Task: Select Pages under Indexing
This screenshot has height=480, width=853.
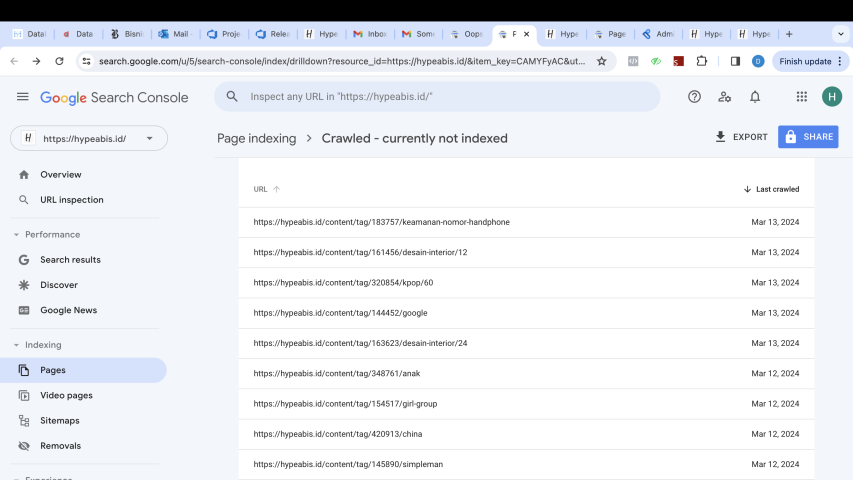Action: pyautogui.click(x=83, y=370)
